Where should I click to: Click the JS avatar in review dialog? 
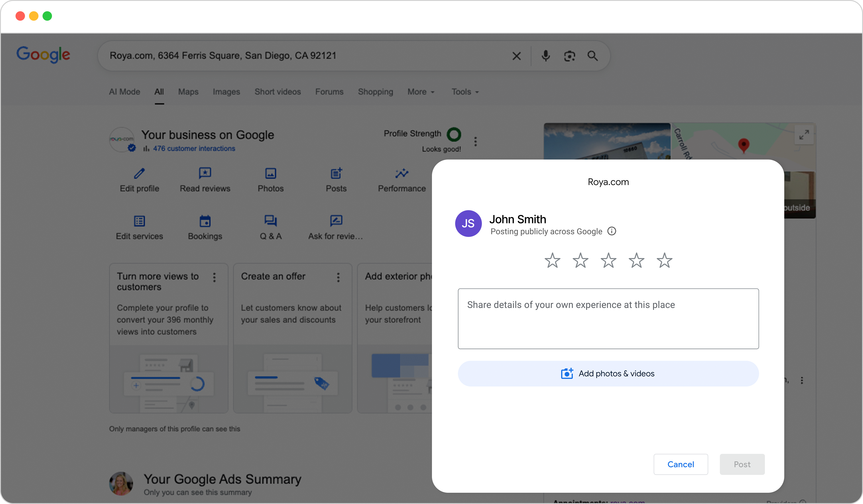[468, 224]
